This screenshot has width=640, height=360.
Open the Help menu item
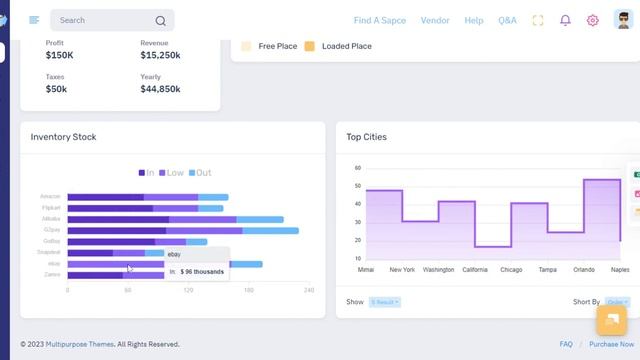coord(474,20)
